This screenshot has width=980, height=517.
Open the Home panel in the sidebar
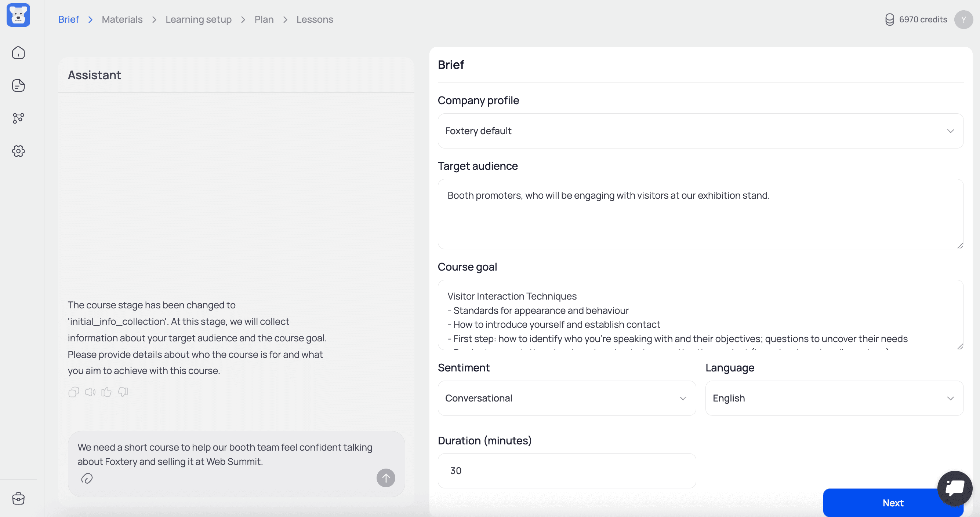pos(18,52)
